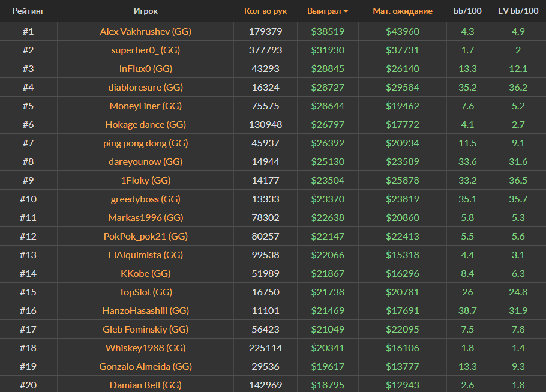
Task: Sort by Мат. ожидание column header
Action: point(402,11)
